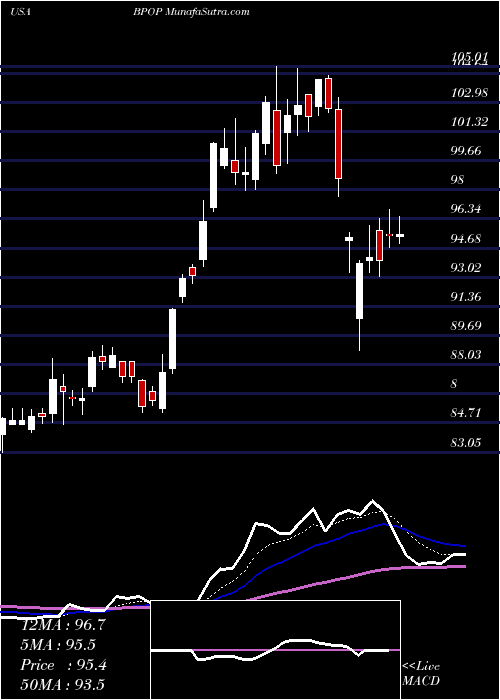Screen dimensions: 500x700
Task: Click the 101.32 price axis label
Action: pyautogui.click(x=470, y=121)
